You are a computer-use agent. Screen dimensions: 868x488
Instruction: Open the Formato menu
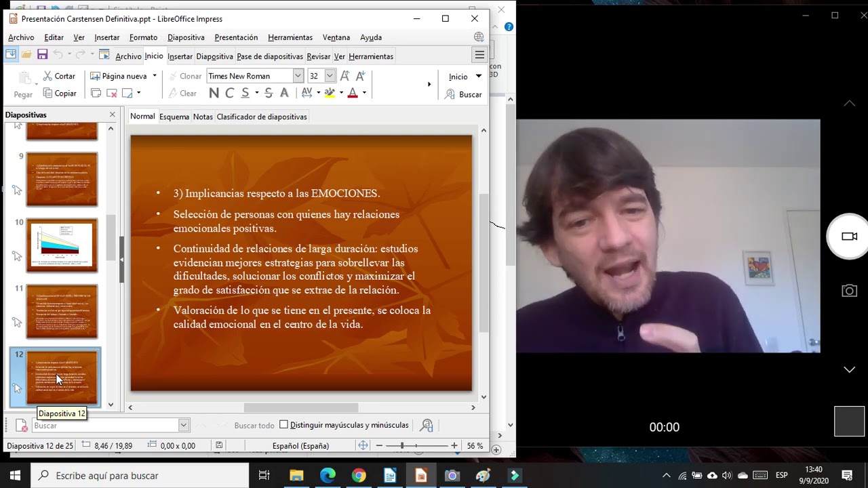143,37
